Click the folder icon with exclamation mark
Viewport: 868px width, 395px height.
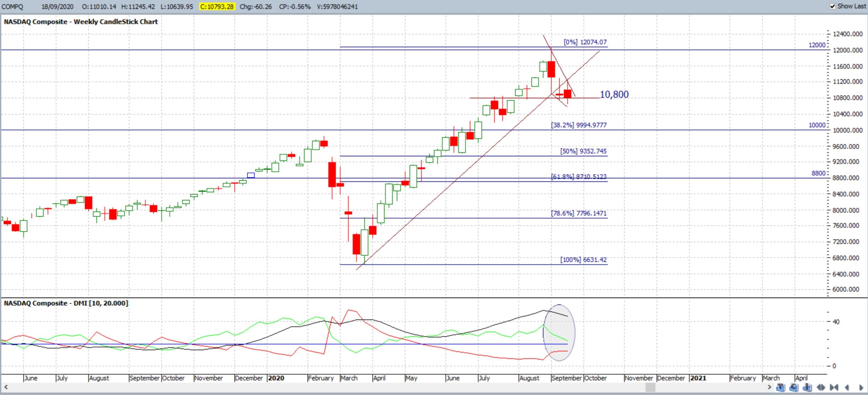[x=807, y=387]
